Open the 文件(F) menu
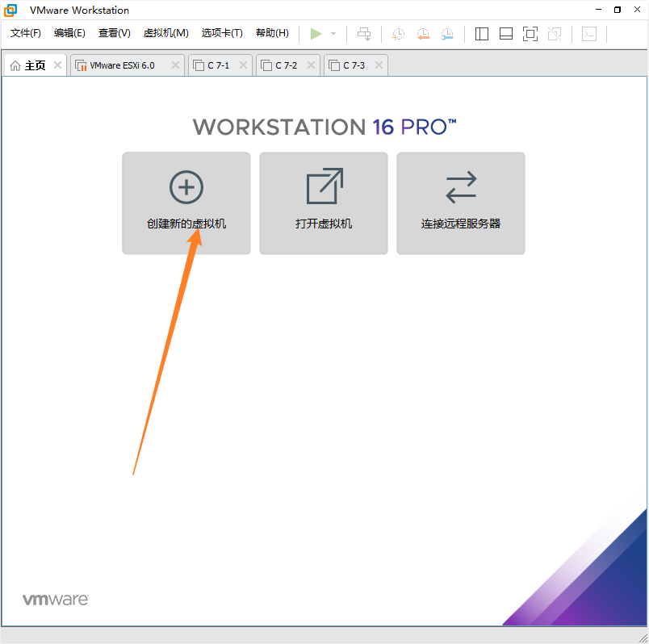The height and width of the screenshot is (644, 649). (x=26, y=33)
